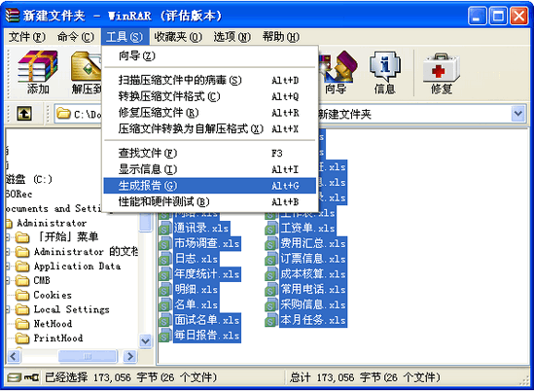
Task: Choose 转换压缩文件格式(C) menu item
Action: tap(210, 96)
